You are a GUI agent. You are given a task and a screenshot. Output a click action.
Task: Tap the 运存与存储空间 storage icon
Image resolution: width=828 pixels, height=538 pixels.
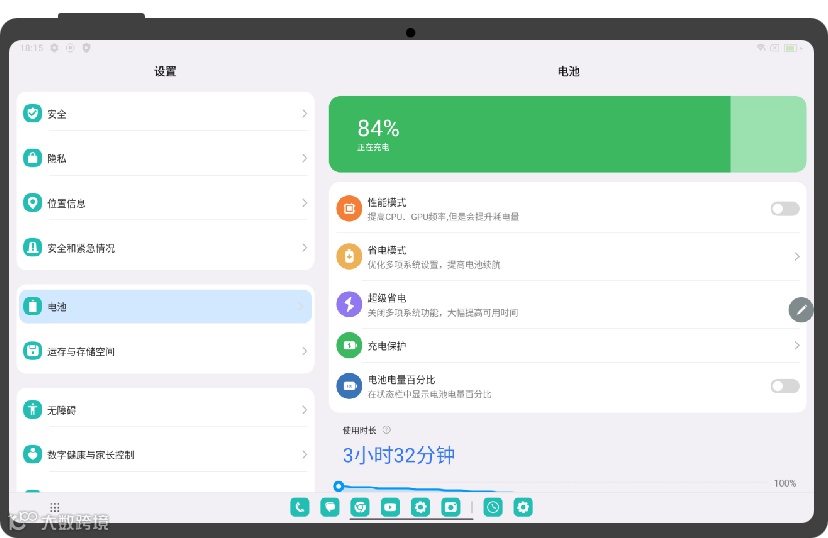pos(32,351)
